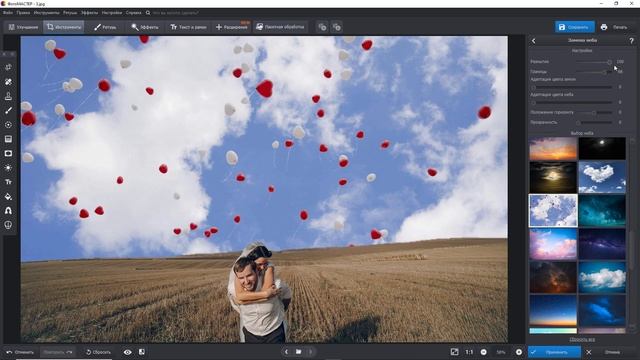Open the Пакетная обработка tab
Viewport: 640px width, 360px height.
click(x=280, y=27)
